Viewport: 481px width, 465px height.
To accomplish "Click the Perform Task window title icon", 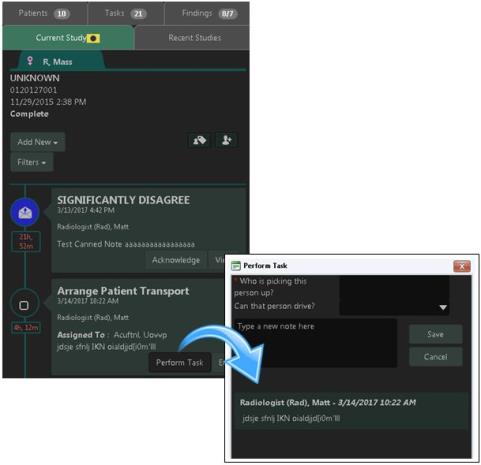I will coord(236,266).
